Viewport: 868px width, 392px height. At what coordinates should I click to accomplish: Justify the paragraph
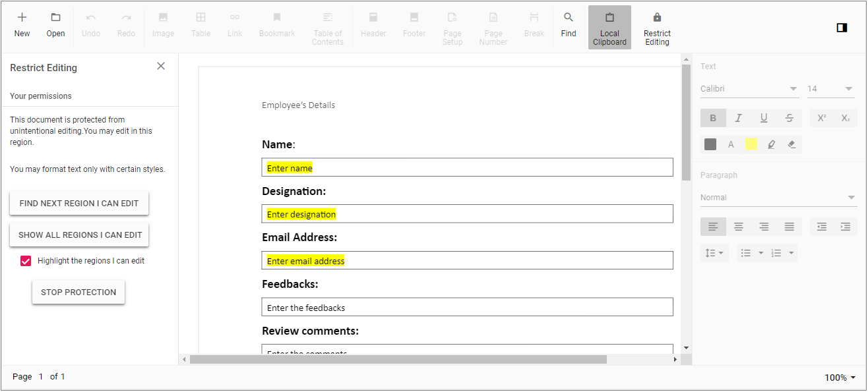[x=790, y=227]
